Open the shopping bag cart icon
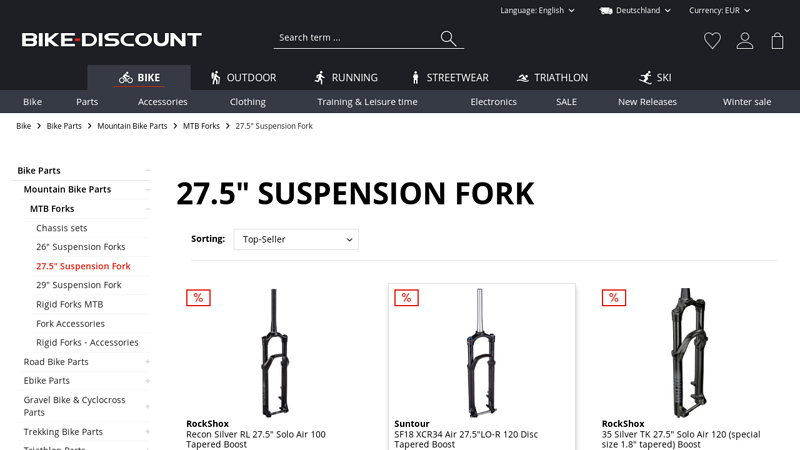The image size is (800, 450). point(777,40)
